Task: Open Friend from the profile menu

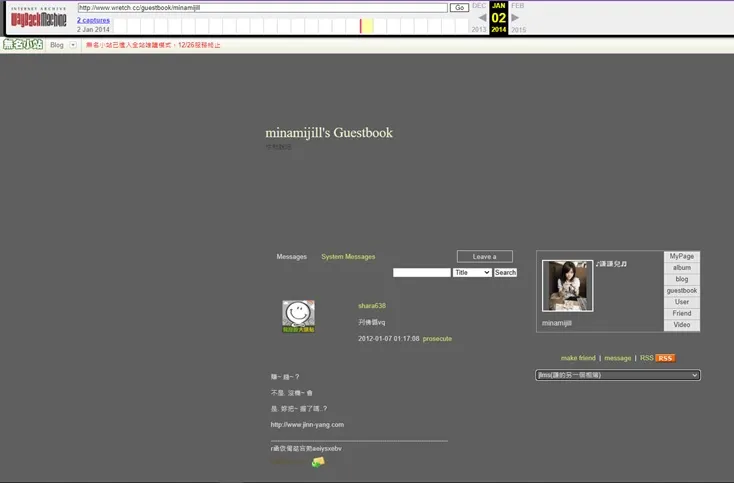Action: [682, 313]
